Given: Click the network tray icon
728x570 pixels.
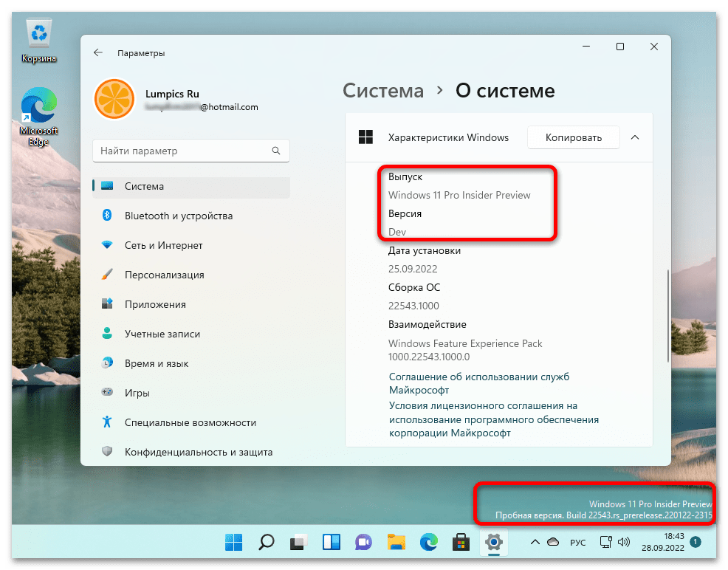Looking at the screenshot, I should tap(606, 542).
